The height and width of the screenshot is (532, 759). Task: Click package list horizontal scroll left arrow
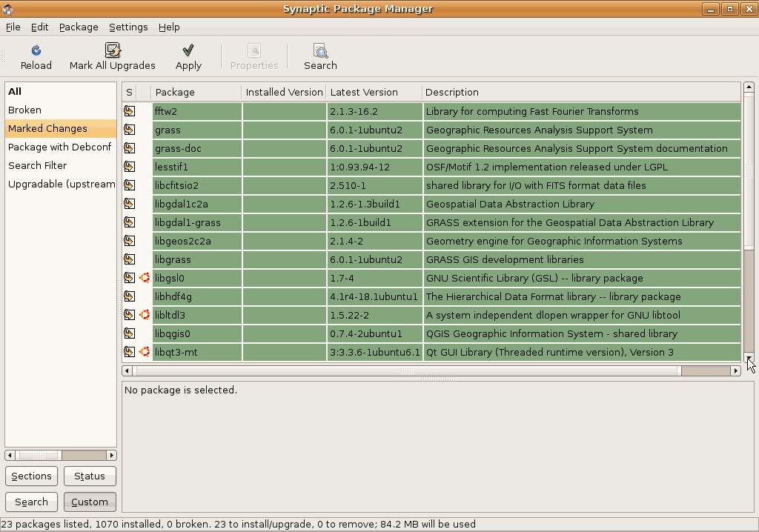click(x=127, y=370)
